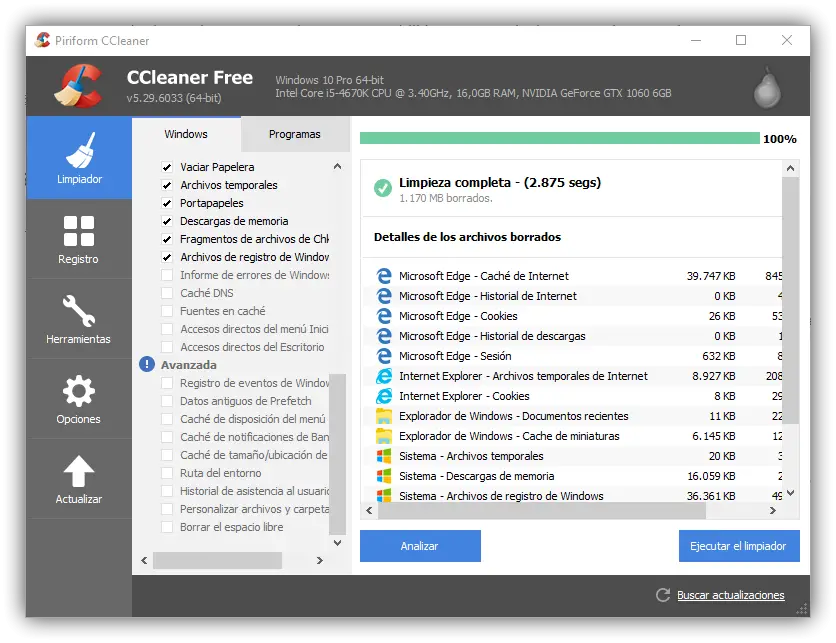The image size is (836, 643).
Task: Click the results vertical scrollbar thumb
Action: pos(790,300)
